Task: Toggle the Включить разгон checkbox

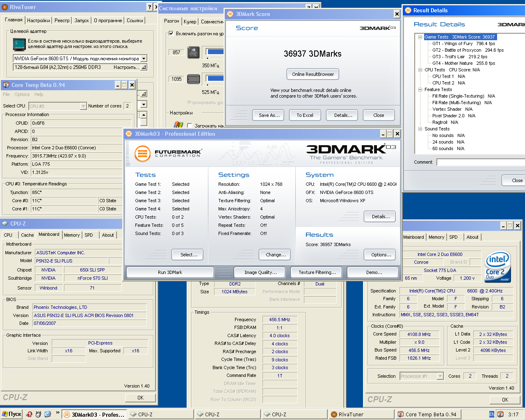Action: pos(171,34)
